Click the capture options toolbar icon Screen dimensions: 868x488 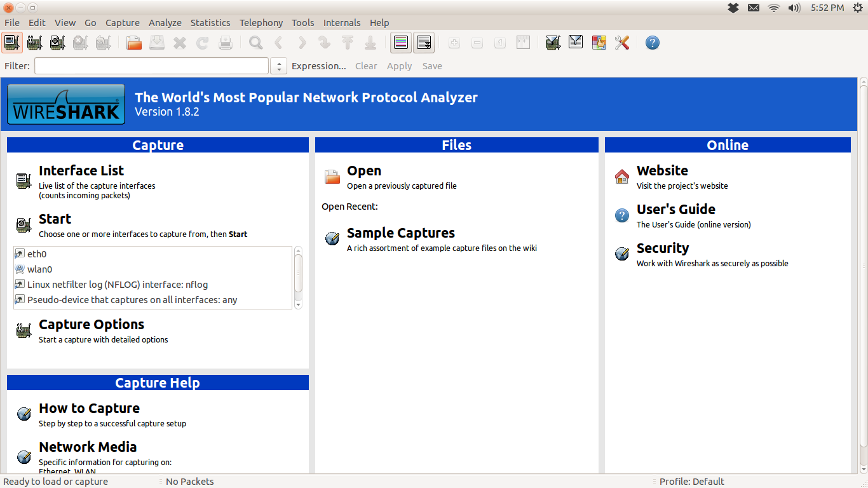(35, 43)
